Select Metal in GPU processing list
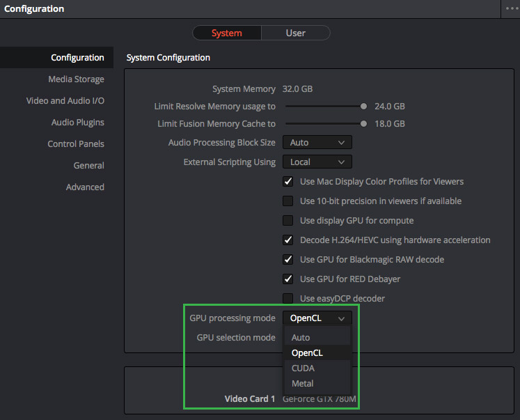 pos(302,384)
